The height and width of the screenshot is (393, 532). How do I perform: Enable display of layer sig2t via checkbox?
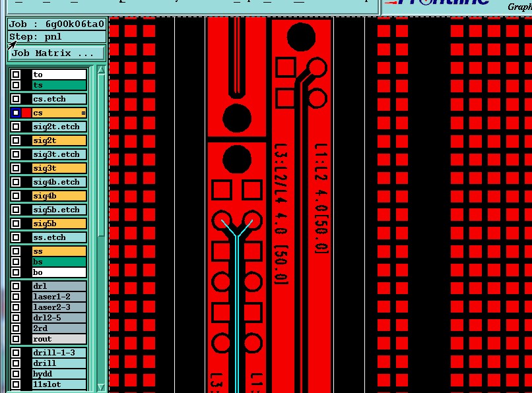click(x=16, y=140)
